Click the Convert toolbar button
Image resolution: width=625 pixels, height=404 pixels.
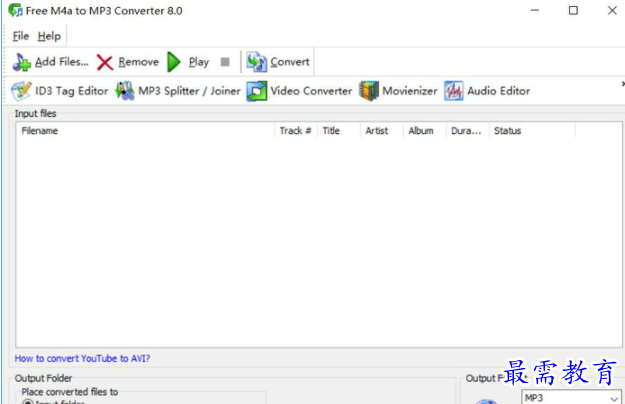278,62
